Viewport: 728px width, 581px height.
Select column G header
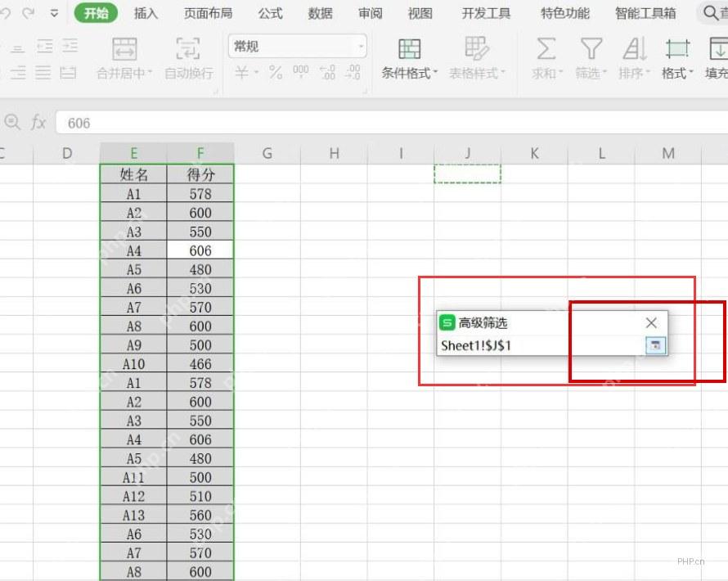(x=267, y=153)
